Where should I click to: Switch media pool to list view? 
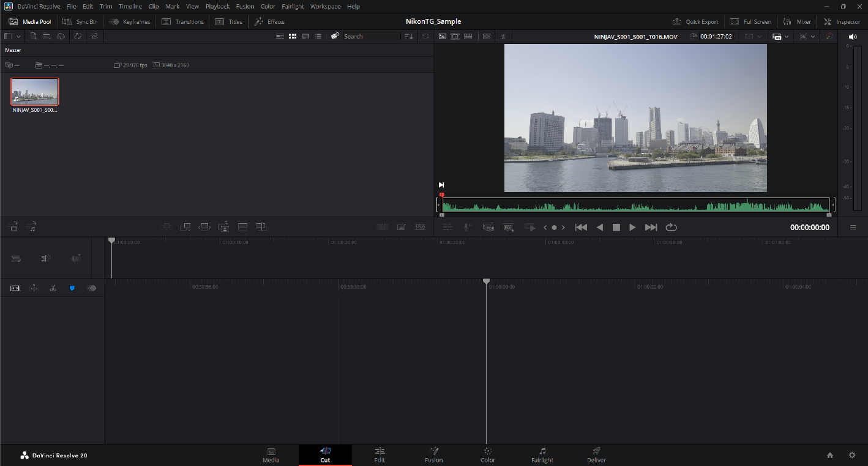(x=318, y=36)
